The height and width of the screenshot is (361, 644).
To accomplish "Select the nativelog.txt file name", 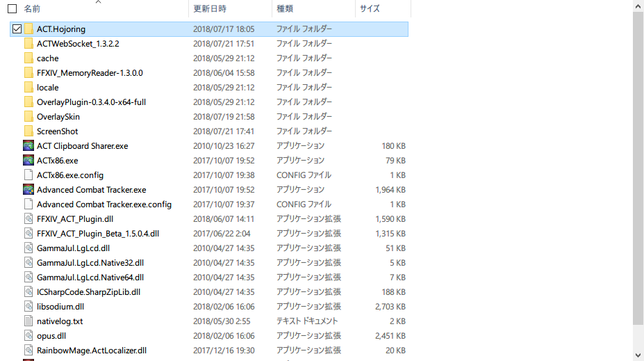I will 60,321.
